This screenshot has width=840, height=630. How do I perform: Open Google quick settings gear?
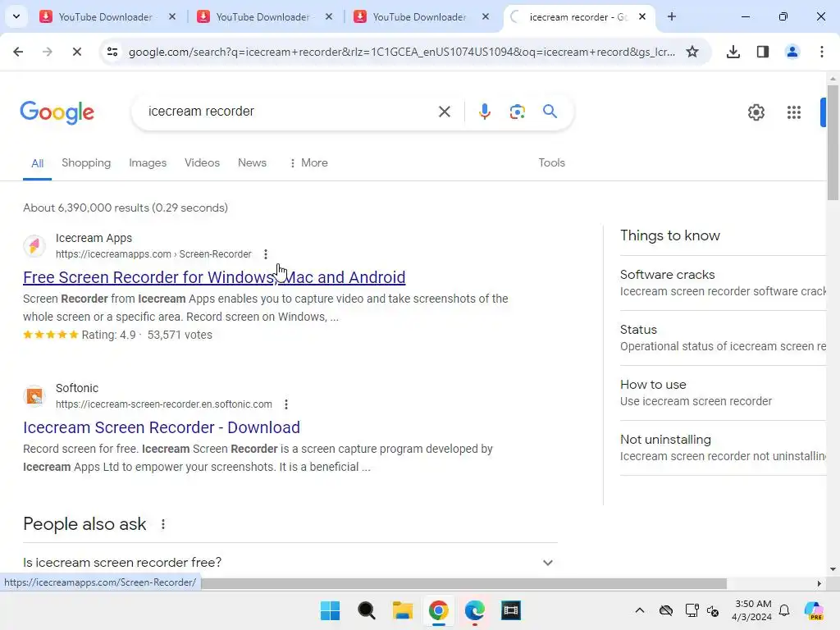[756, 112]
